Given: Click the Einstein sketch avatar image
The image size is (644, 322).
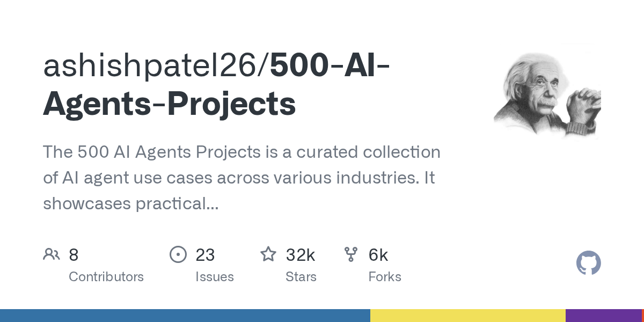Looking at the screenshot, I should pos(547,91).
